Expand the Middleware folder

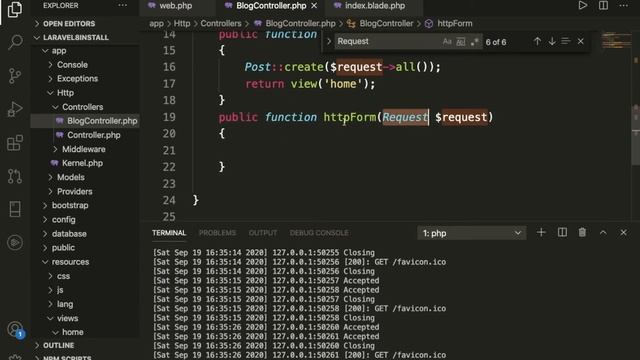coord(84,149)
